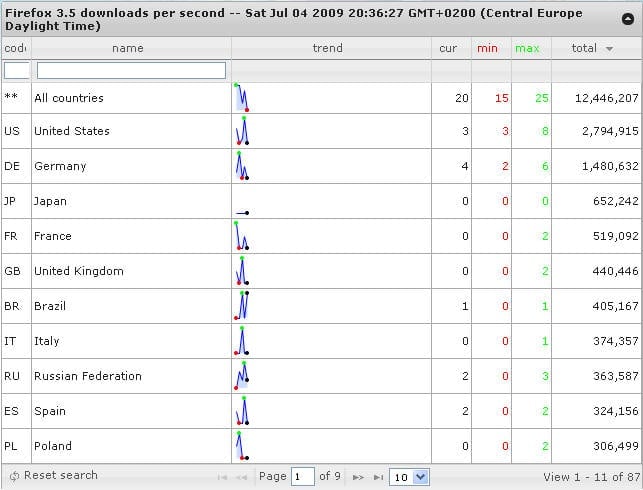This screenshot has height=490, width=643.
Task: Click the total value 306,499
Action: click(x=616, y=446)
